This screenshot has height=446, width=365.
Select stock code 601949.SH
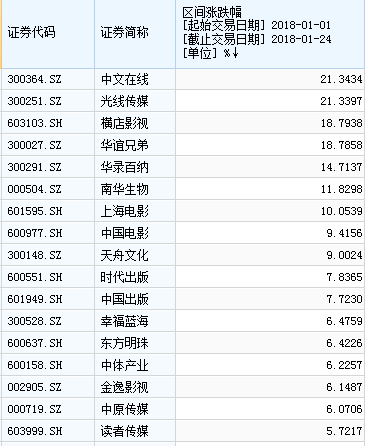[x=35, y=299]
